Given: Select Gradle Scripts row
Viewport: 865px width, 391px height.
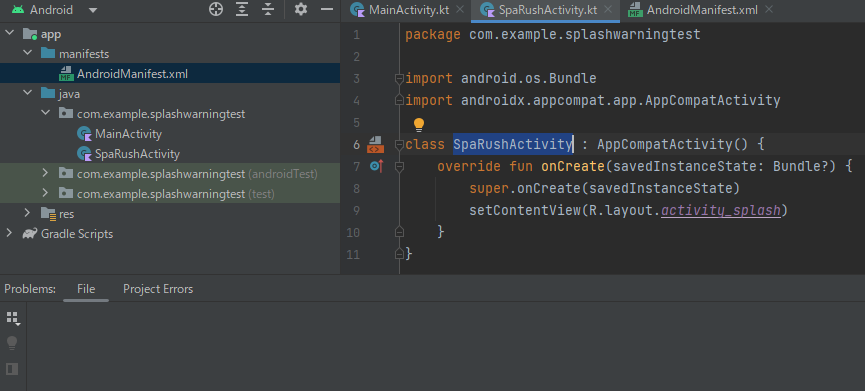Looking at the screenshot, I should (x=170, y=233).
